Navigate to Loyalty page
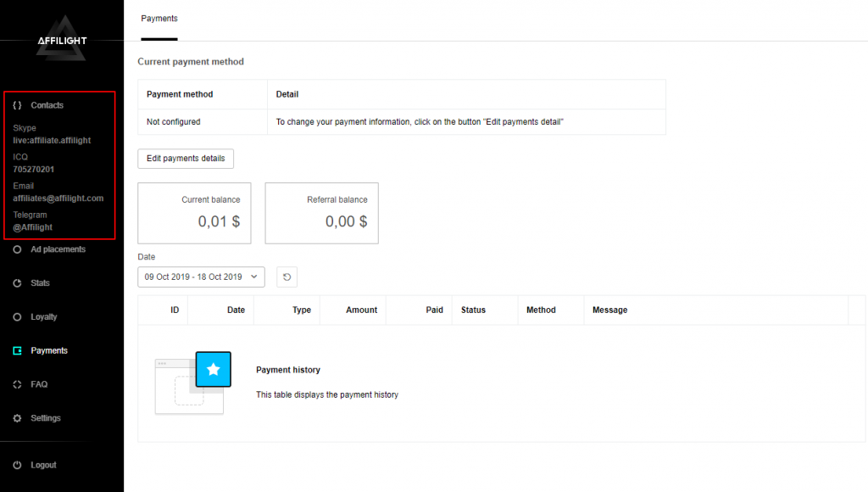This screenshot has width=868, height=492. [44, 317]
